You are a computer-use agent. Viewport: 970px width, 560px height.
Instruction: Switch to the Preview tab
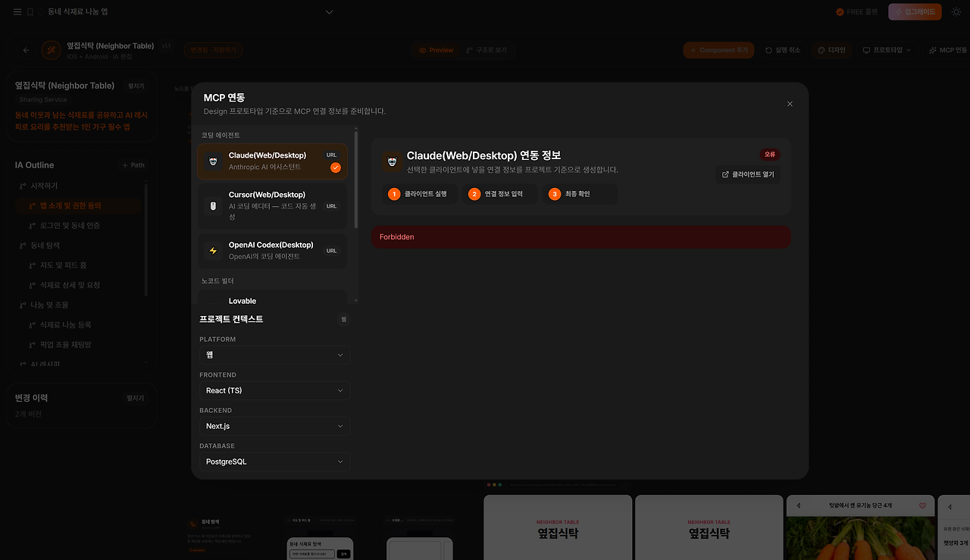pos(436,50)
